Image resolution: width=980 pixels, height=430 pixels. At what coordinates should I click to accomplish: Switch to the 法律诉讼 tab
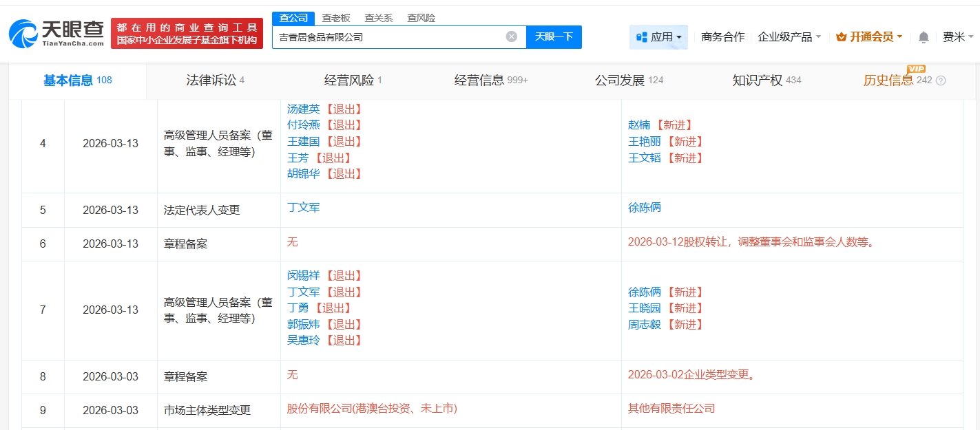[215, 80]
